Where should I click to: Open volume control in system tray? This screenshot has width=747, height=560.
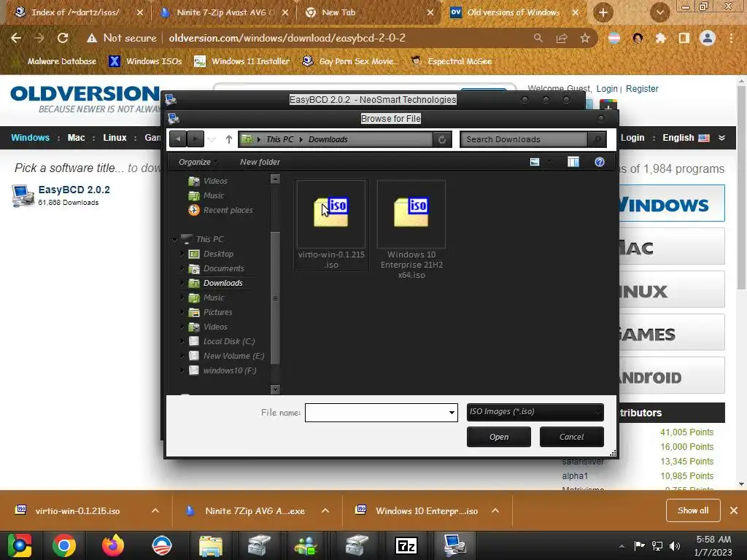(x=675, y=545)
